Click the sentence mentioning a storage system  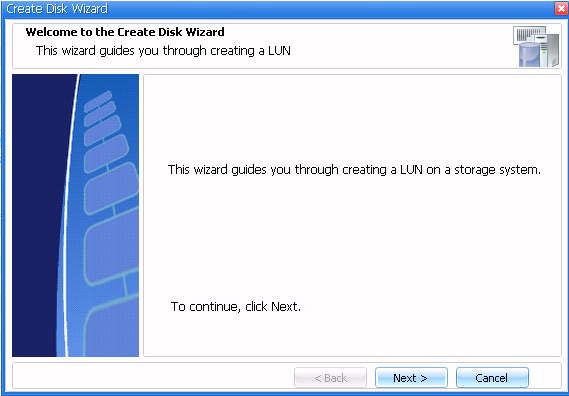(x=354, y=170)
